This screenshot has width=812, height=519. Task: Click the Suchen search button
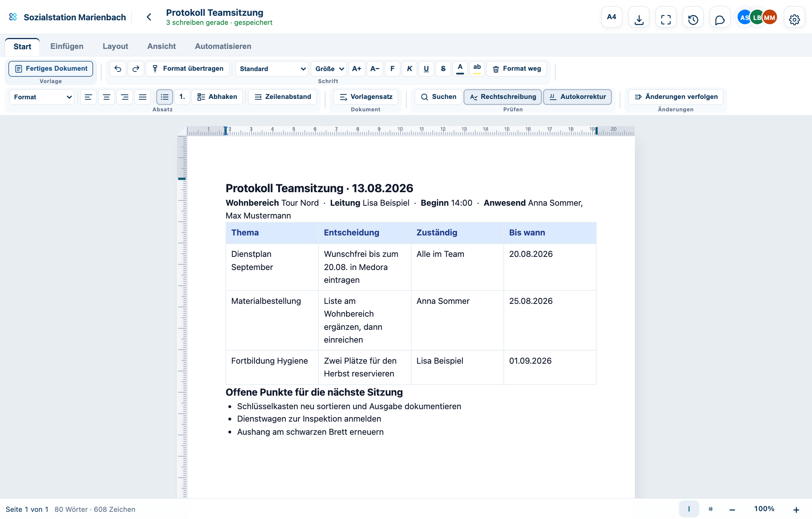(x=438, y=97)
